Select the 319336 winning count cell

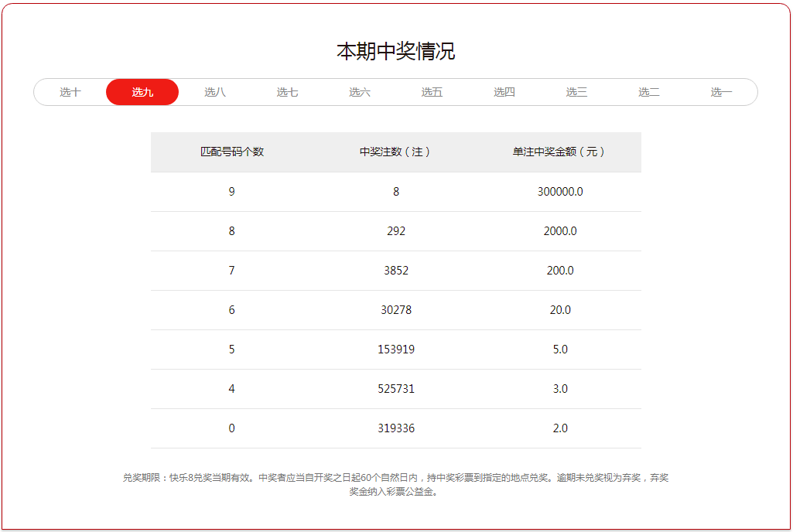tap(396, 428)
